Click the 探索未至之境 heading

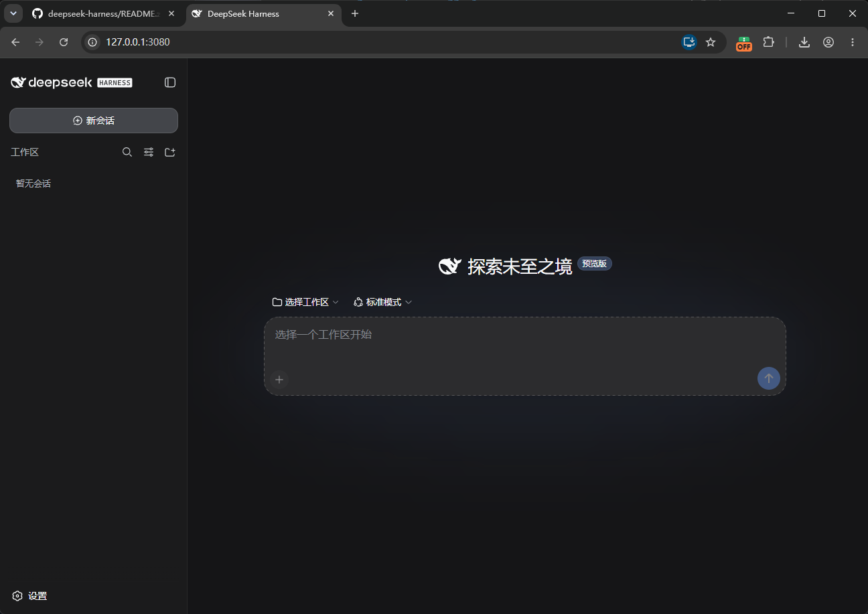[x=520, y=266]
